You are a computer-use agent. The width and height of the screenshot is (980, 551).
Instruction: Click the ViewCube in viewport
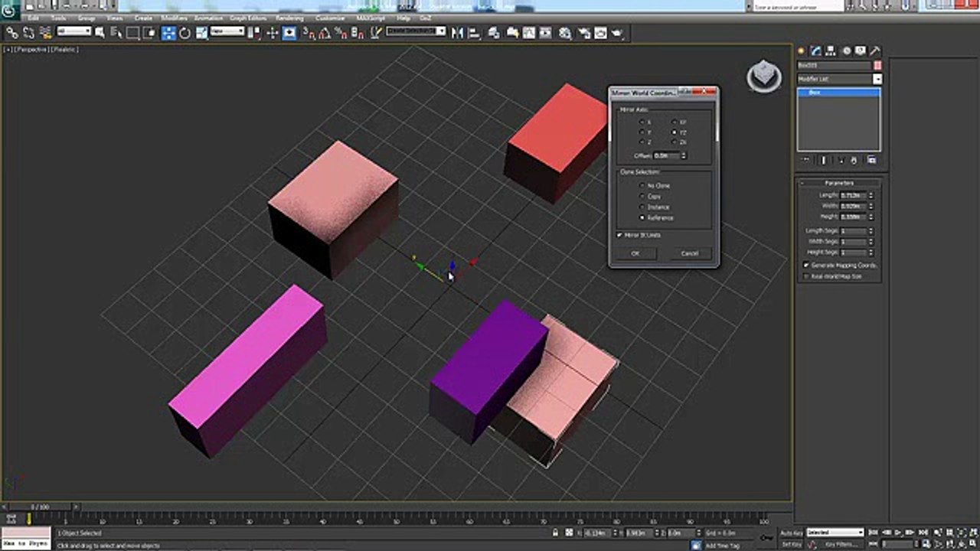pyautogui.click(x=764, y=77)
